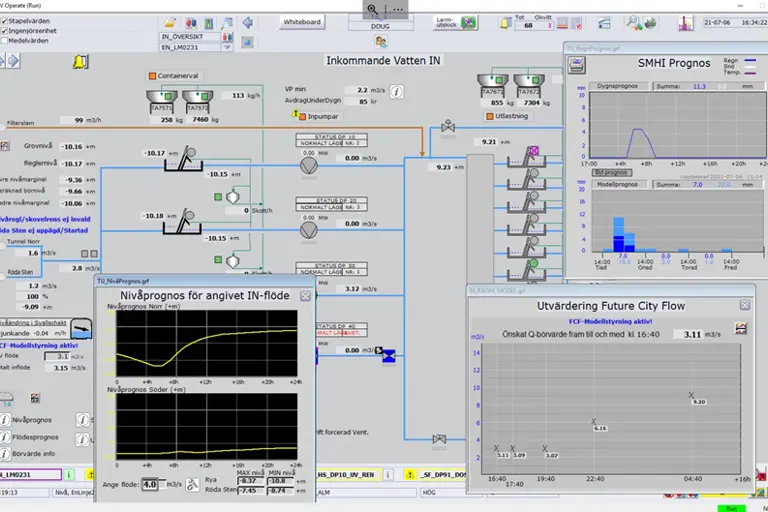The width and height of the screenshot is (768, 512).
Task: Click the print icon in SMHI Prognos
Action: click(577, 64)
